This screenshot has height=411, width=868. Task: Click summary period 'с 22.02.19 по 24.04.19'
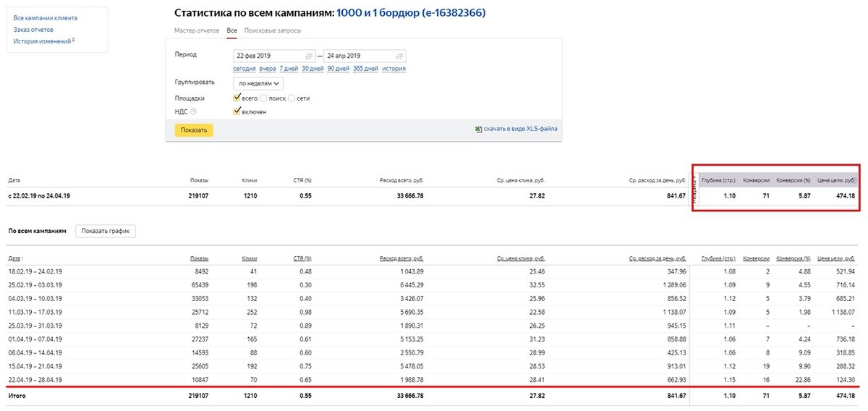coord(38,195)
